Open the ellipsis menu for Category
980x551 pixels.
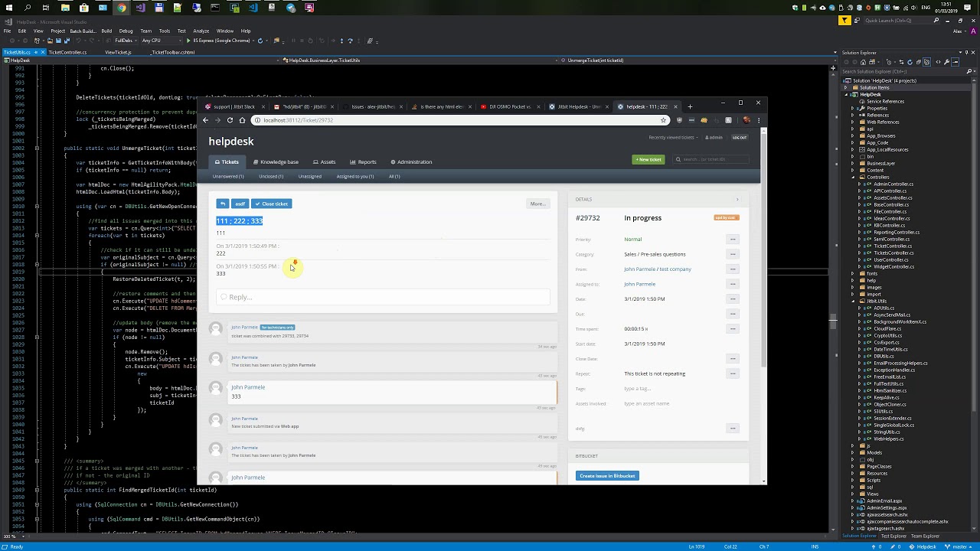733,254
